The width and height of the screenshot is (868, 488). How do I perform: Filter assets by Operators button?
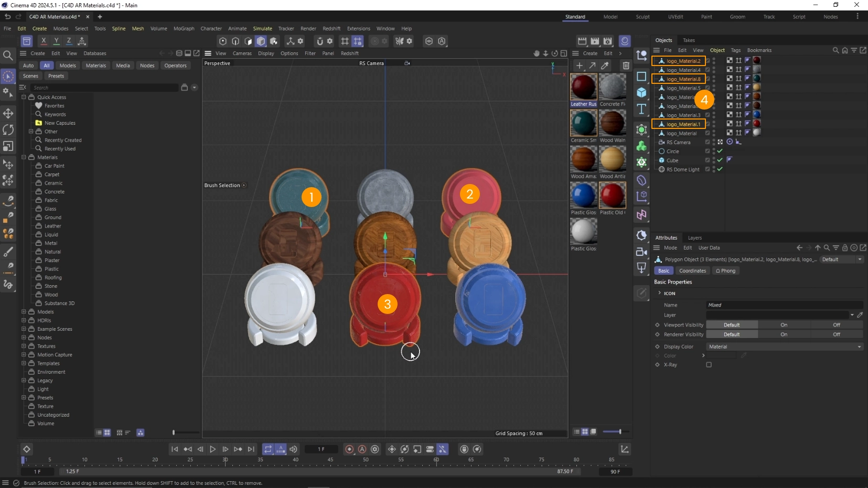(175, 66)
